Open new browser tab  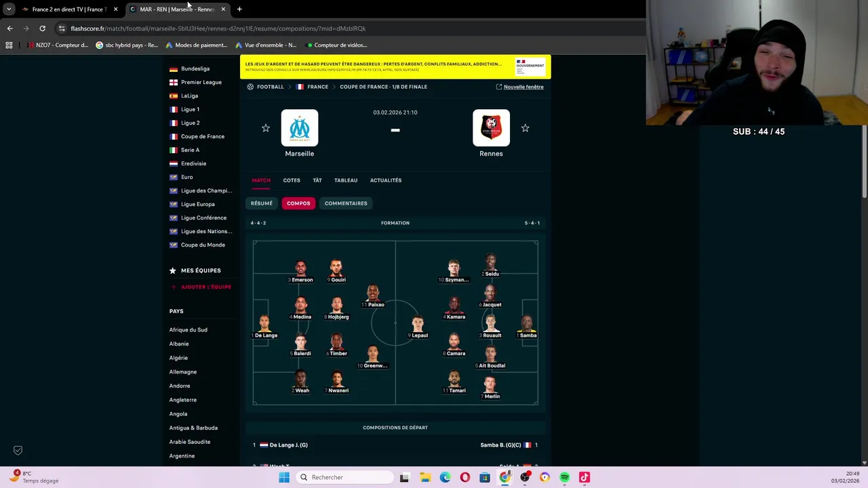tap(239, 9)
